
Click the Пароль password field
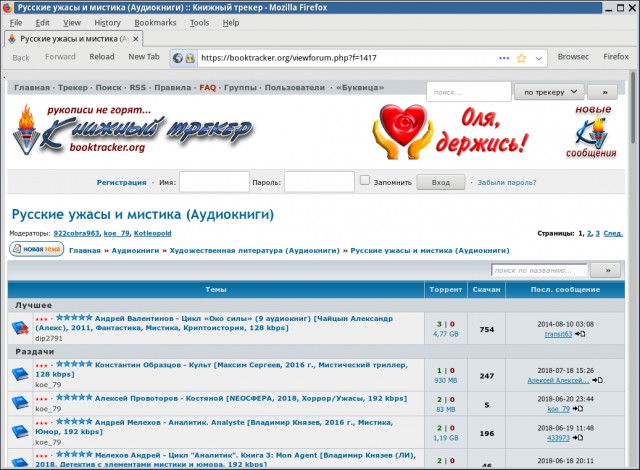[319, 182]
